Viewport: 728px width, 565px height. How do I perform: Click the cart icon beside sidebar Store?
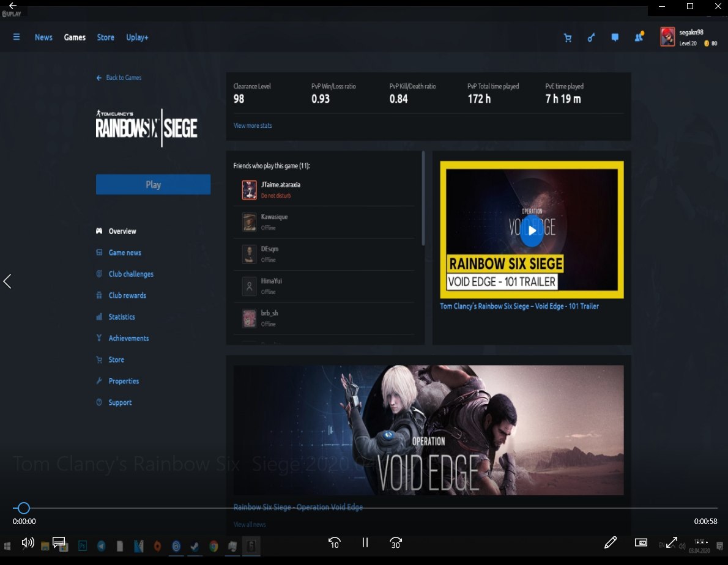point(99,360)
